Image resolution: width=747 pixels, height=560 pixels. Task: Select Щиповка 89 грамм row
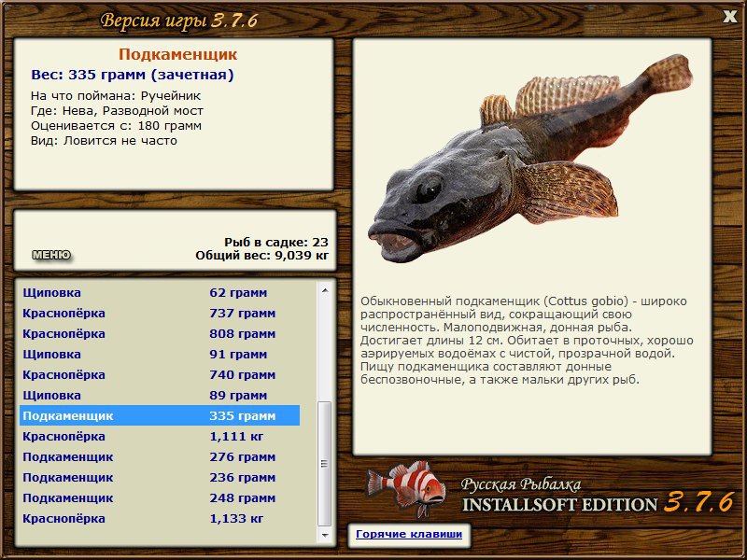[160, 395]
